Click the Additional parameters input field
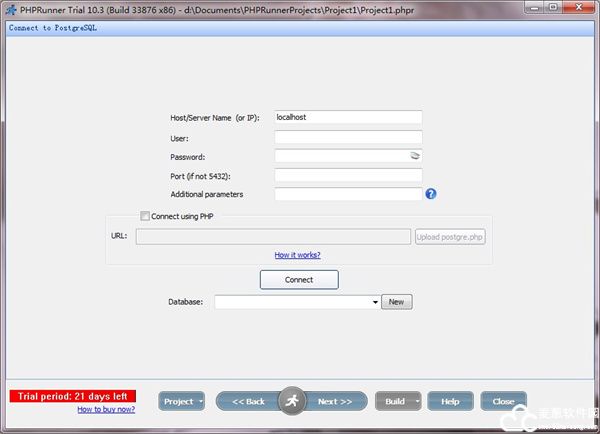Image resolution: width=600 pixels, height=434 pixels. coord(348,194)
